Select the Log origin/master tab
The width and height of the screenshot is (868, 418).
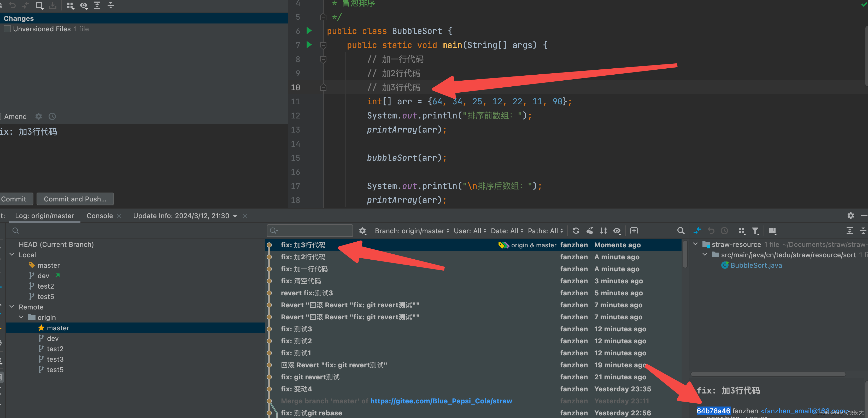43,216
